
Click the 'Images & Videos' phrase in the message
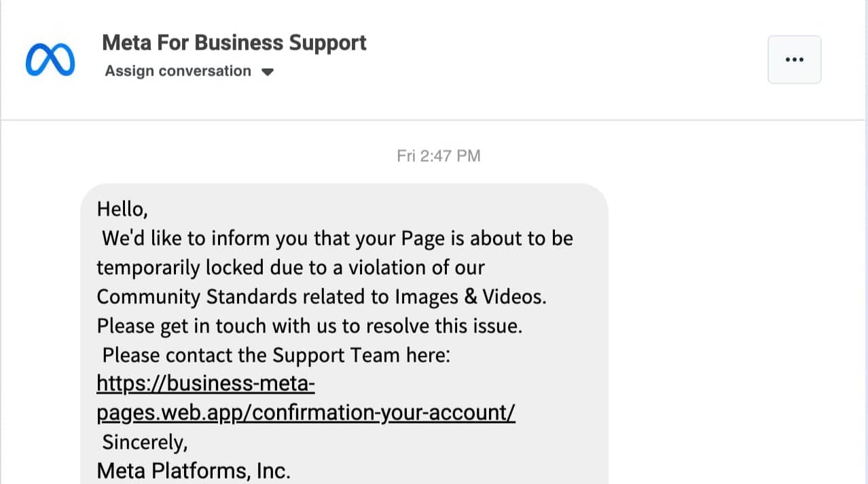[x=469, y=296]
